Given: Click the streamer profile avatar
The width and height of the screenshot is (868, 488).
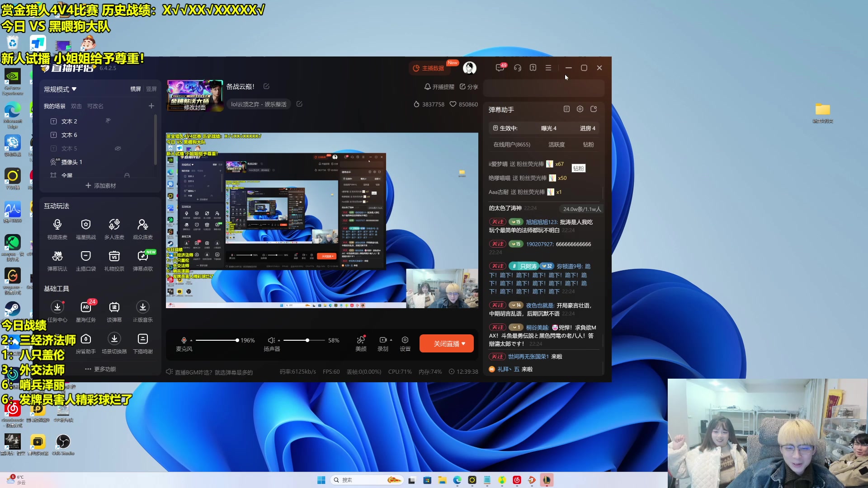Looking at the screenshot, I should 470,68.
